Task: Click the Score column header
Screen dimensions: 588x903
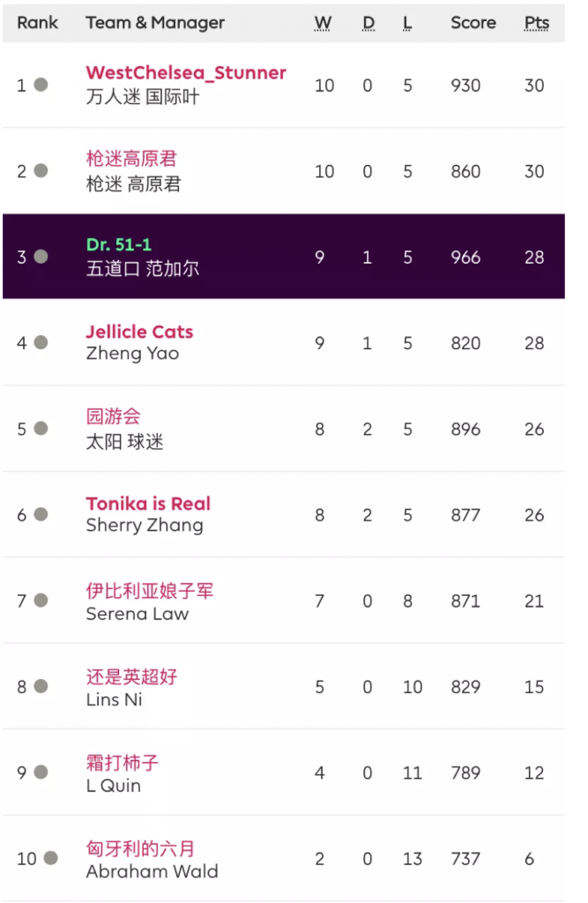Action: coord(473,23)
